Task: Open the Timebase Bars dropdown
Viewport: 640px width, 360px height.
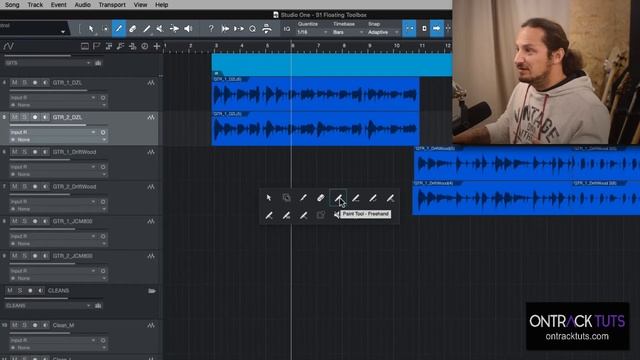Action: pos(348,32)
